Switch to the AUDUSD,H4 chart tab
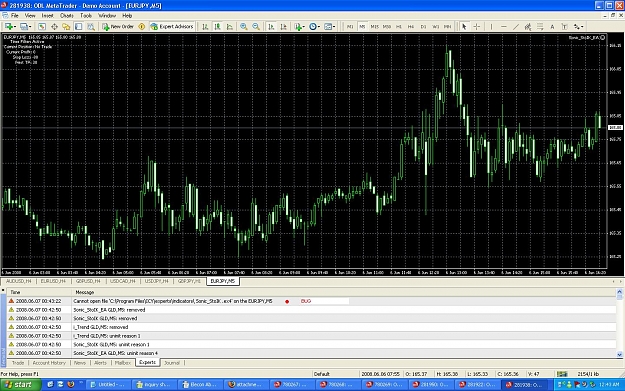Screen dimensions: 625x391 click(x=18, y=281)
